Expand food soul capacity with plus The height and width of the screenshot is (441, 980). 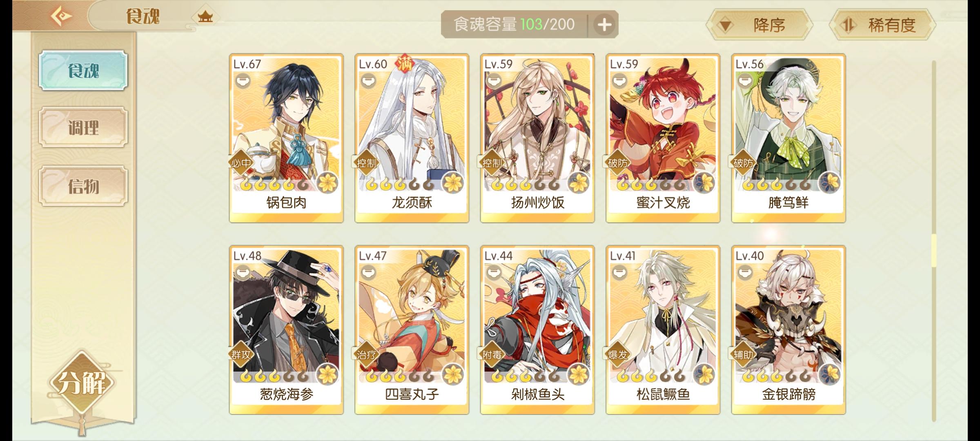point(604,25)
